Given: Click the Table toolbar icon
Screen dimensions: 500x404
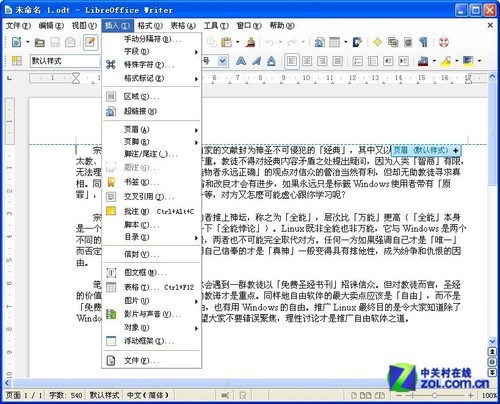Looking at the screenshot, I should pyautogui.click(x=334, y=42).
